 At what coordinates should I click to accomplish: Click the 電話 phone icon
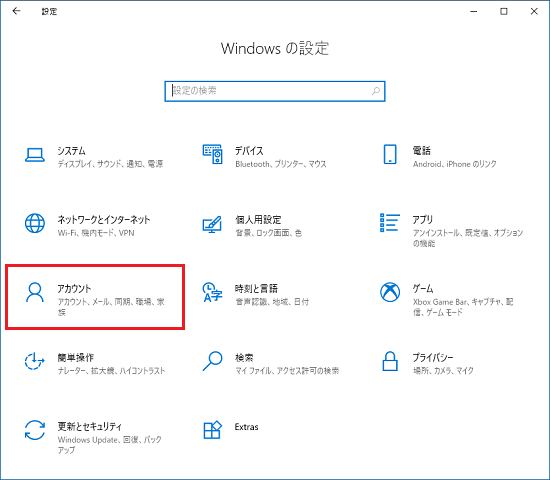click(390, 154)
